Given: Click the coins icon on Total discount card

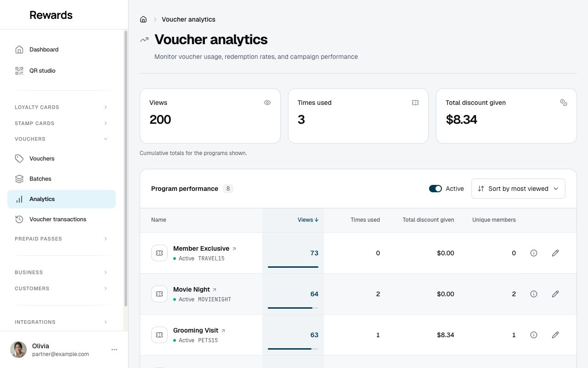Looking at the screenshot, I should (x=564, y=103).
